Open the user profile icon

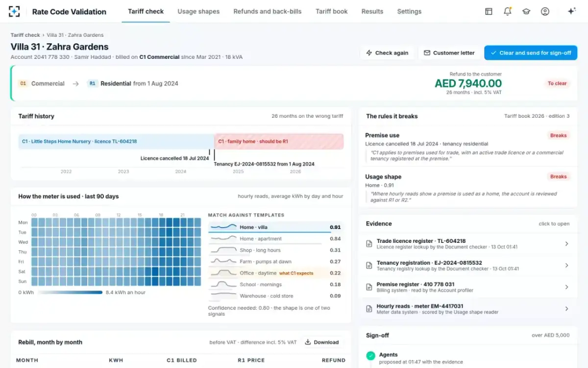coord(545,11)
